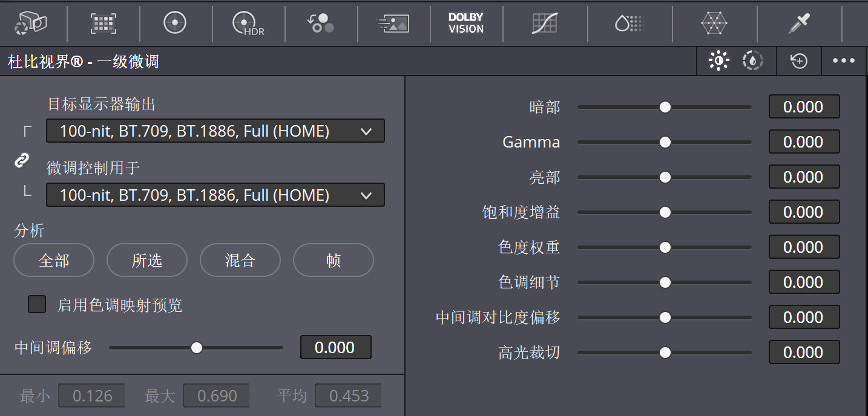This screenshot has width=868, height=416.
Task: Open the Camera Raw palette icon
Action: (x=31, y=23)
